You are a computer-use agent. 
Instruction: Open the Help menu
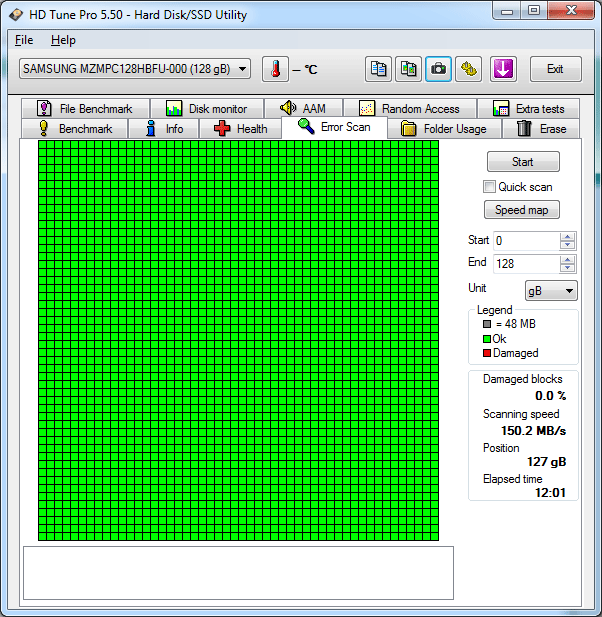tap(63, 40)
